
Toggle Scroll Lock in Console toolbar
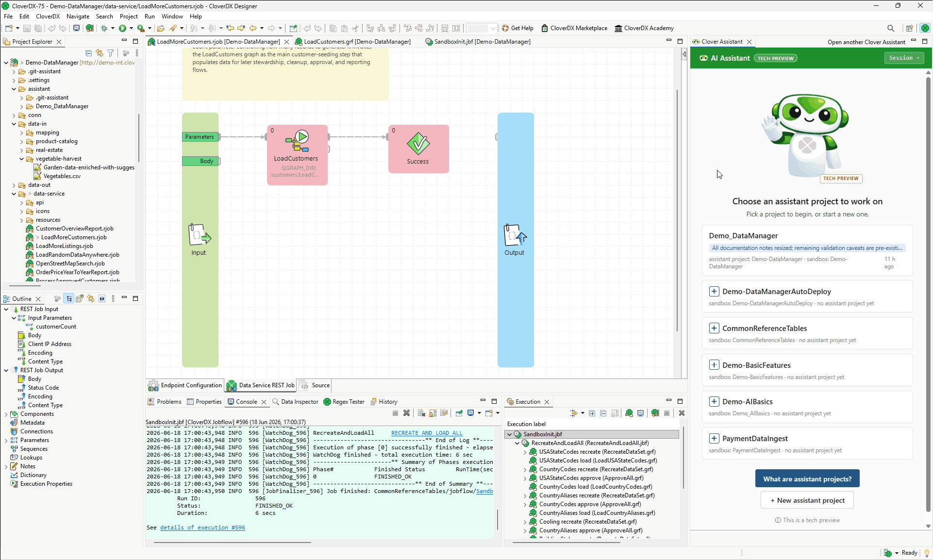pos(433,413)
